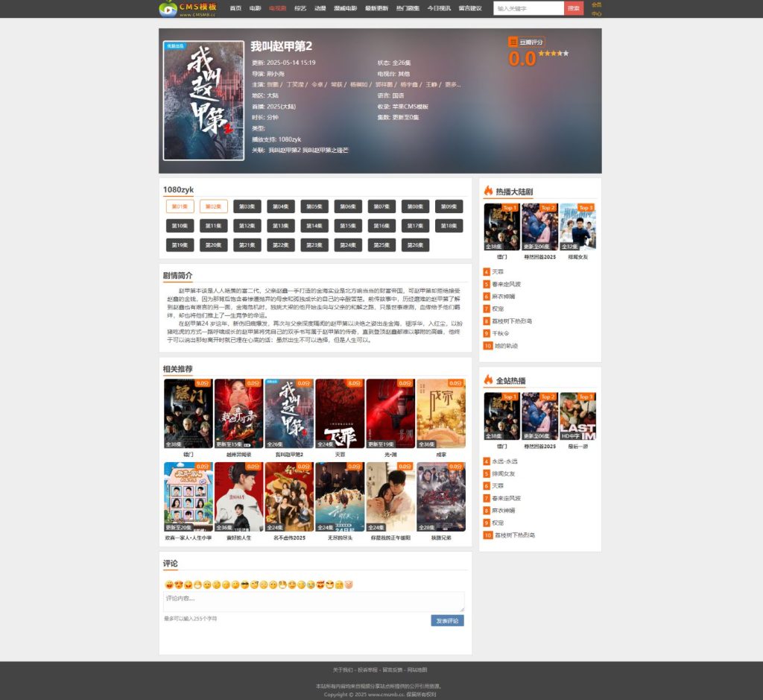Screen dimensions: 763x700
Task: Open Top 3 最后一游 poster in 全站热播
Action: [x=577, y=416]
